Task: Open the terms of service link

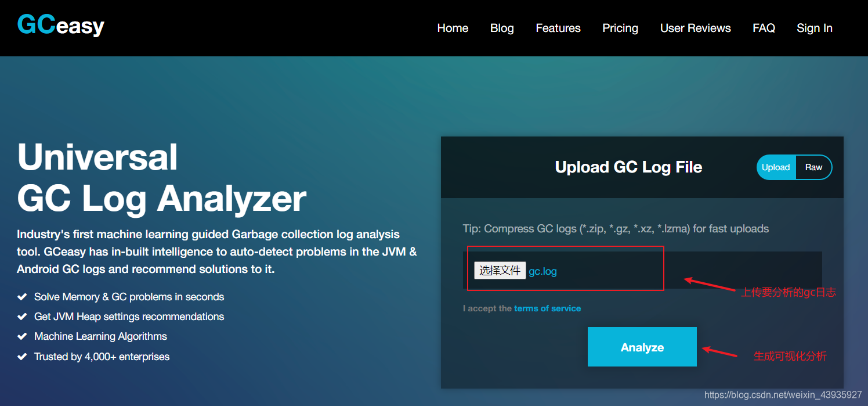Action: pos(547,308)
